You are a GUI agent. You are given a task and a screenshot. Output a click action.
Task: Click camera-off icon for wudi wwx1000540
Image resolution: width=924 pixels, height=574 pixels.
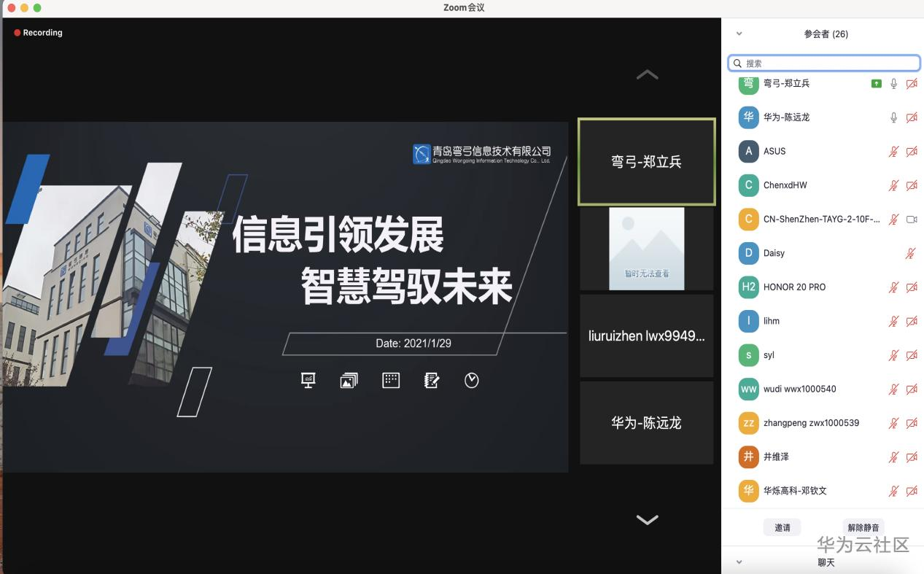912,389
